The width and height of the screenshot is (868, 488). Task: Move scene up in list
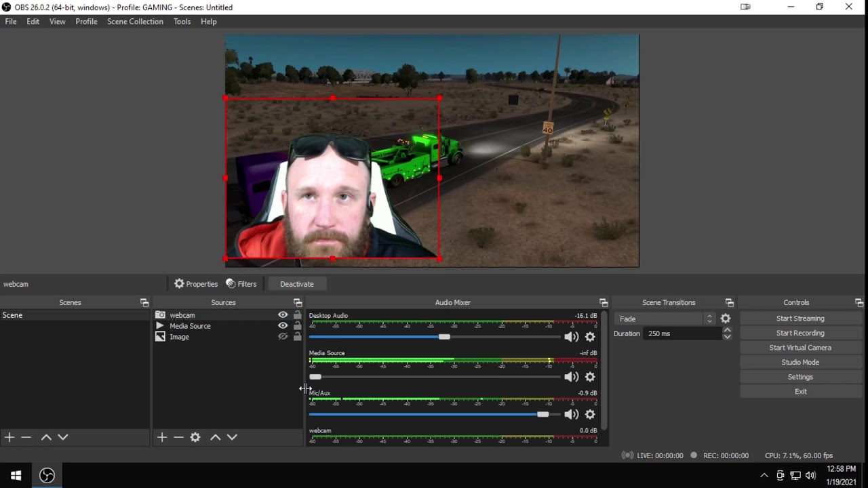pos(46,437)
